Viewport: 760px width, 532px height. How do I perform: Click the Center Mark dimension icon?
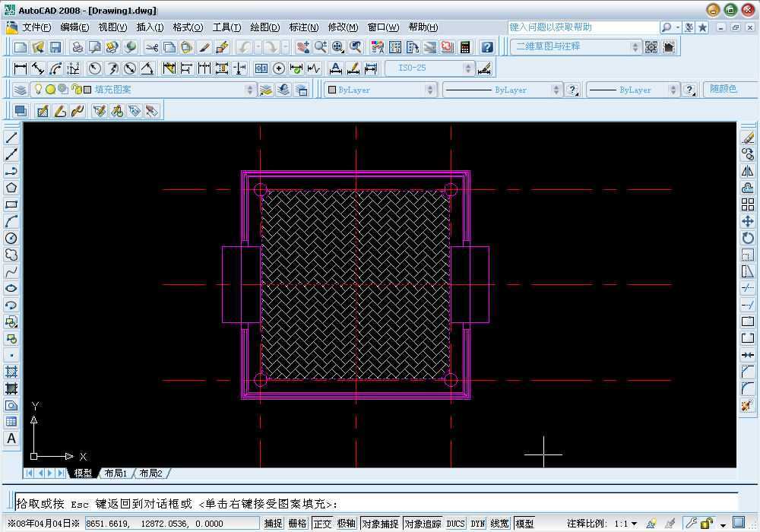(279, 68)
